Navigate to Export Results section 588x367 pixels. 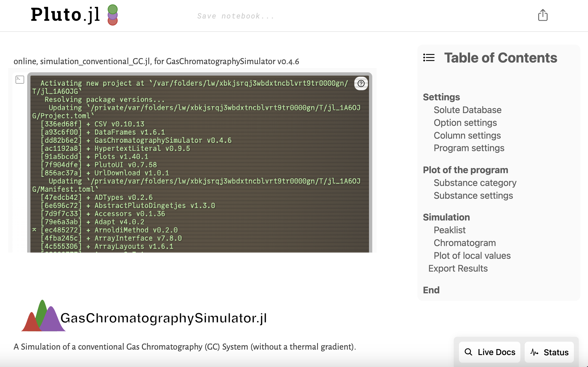(458, 268)
